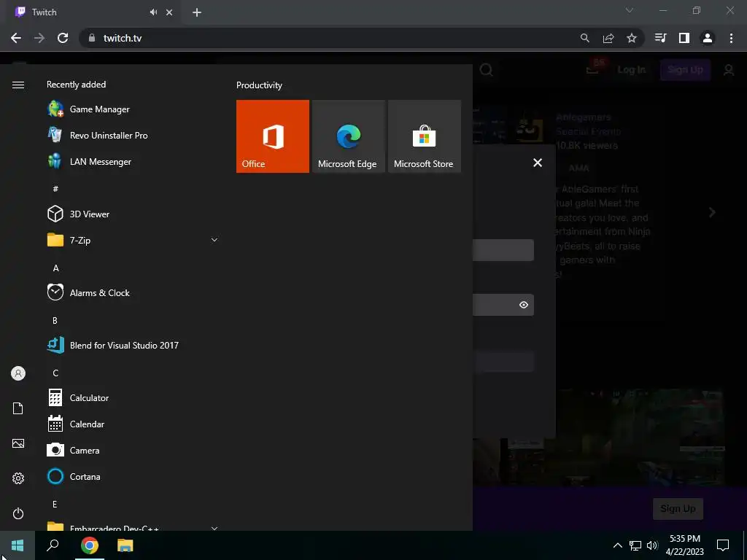Go to next Twitch carousel item
The width and height of the screenshot is (747, 560).
712,212
